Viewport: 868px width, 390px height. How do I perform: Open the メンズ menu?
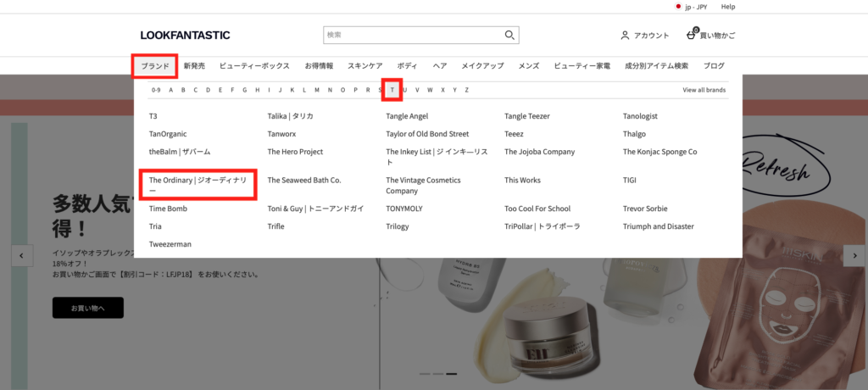[529, 66]
